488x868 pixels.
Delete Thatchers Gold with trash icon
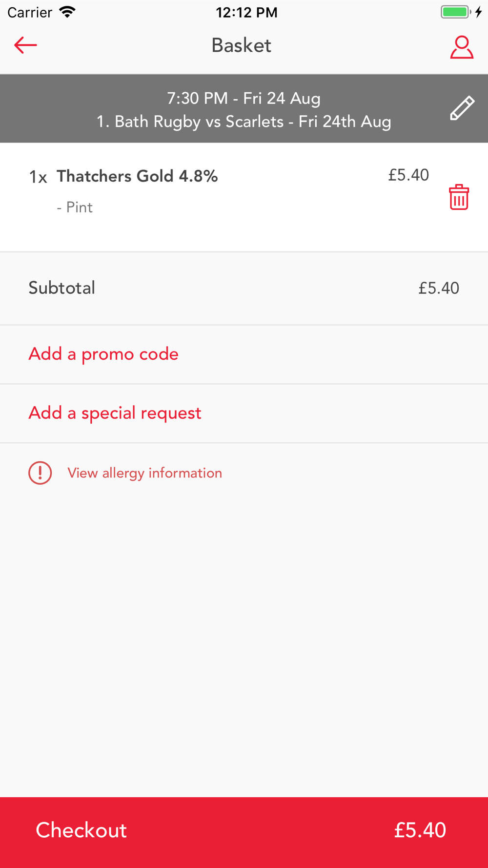tap(459, 197)
